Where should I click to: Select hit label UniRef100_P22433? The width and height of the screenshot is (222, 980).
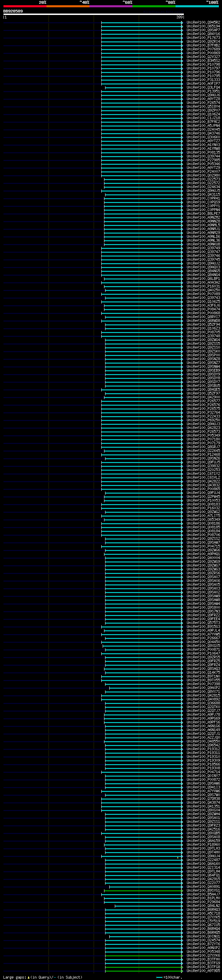pos(203,416)
